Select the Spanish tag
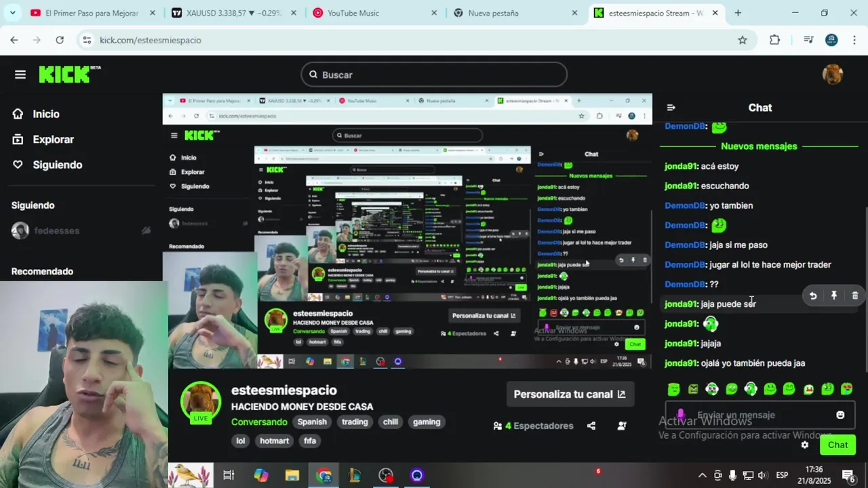Screen dimensions: 868x488 pos(312,422)
